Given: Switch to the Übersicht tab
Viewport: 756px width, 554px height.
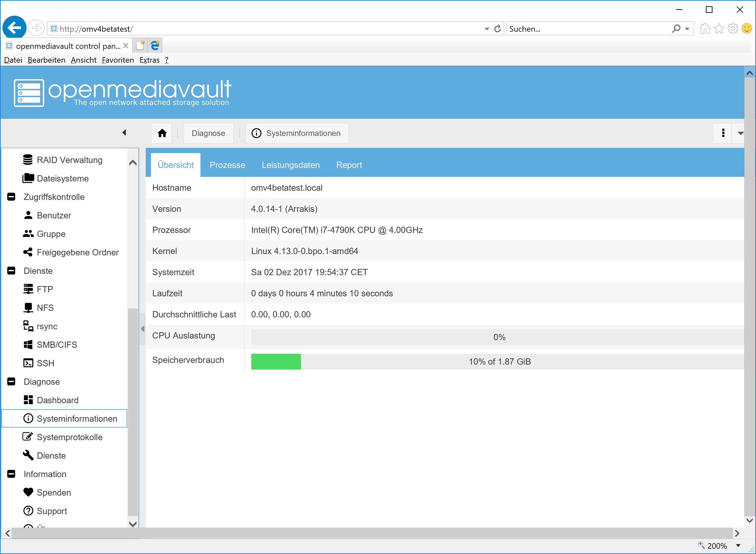Looking at the screenshot, I should tap(176, 165).
